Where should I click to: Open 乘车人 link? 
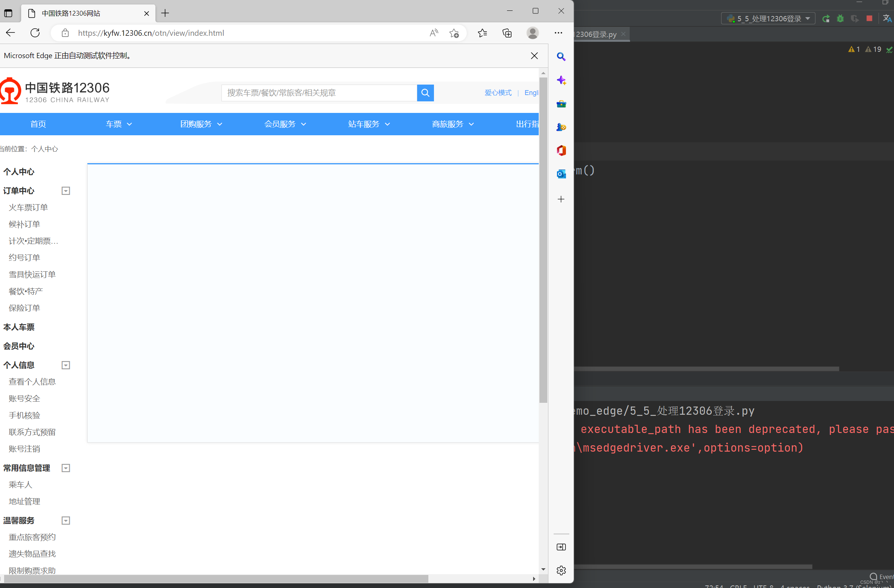pos(21,485)
